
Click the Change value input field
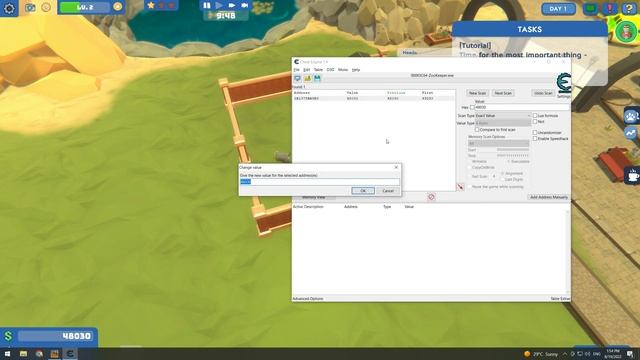(x=319, y=182)
